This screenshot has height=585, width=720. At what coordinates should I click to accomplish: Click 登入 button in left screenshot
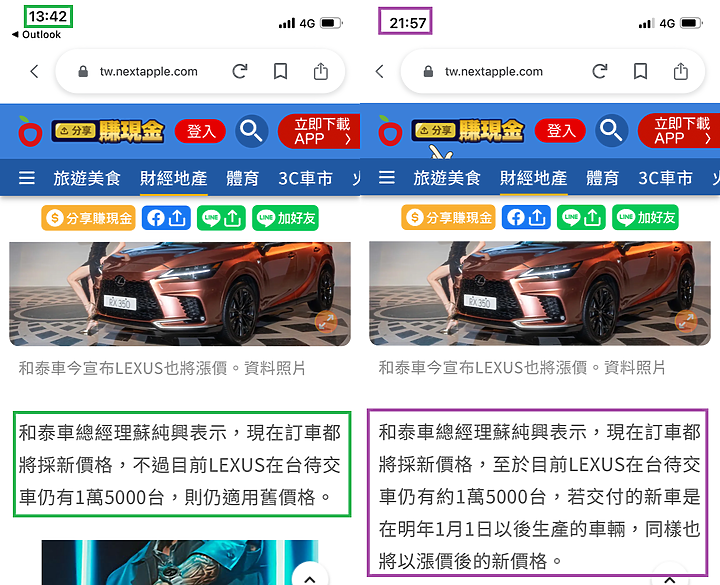point(200,131)
